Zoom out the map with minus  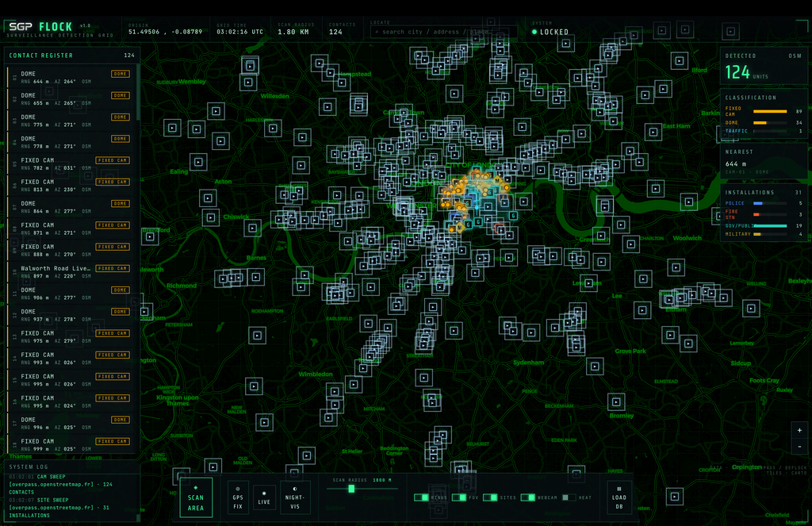tap(799, 446)
